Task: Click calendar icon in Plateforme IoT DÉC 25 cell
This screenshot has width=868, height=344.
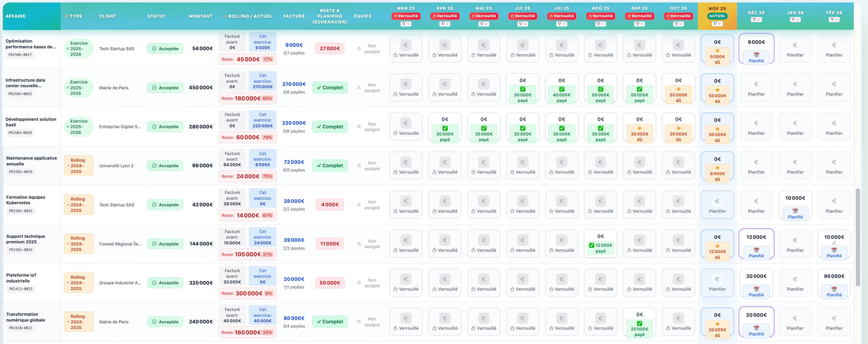Action: (756, 289)
